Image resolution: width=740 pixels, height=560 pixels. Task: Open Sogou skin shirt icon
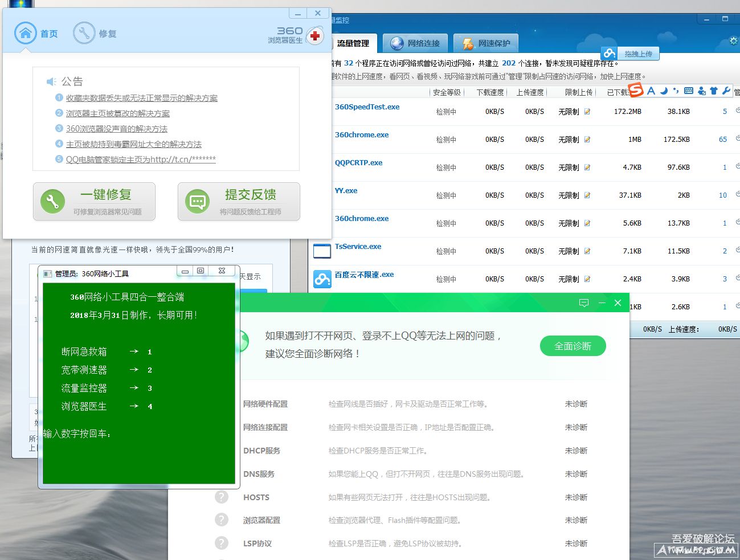tap(714, 91)
